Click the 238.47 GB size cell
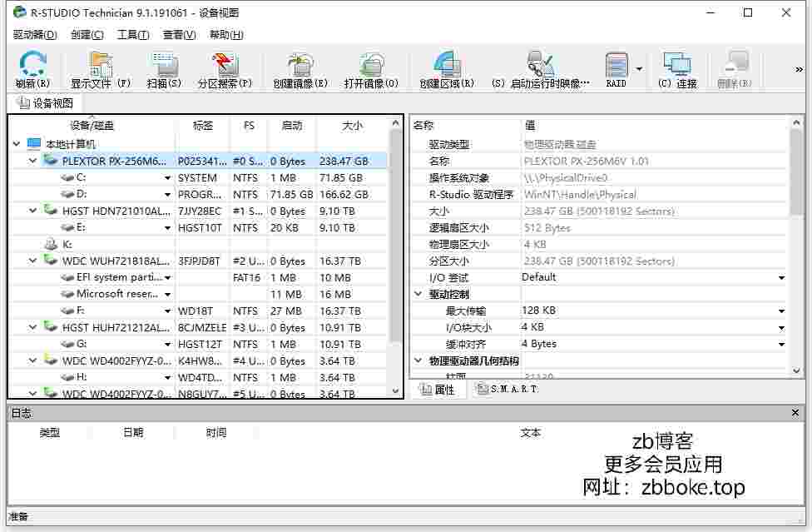The height and width of the screenshot is (532, 812). click(x=344, y=162)
